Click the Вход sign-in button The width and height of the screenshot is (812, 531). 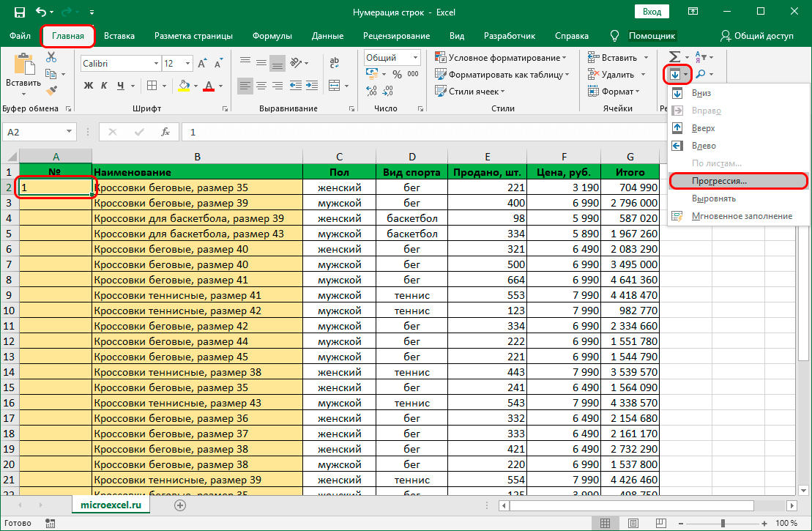coord(652,12)
